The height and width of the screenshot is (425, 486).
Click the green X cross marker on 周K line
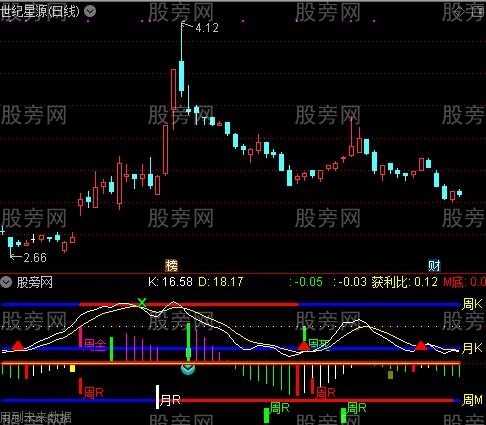142,303
